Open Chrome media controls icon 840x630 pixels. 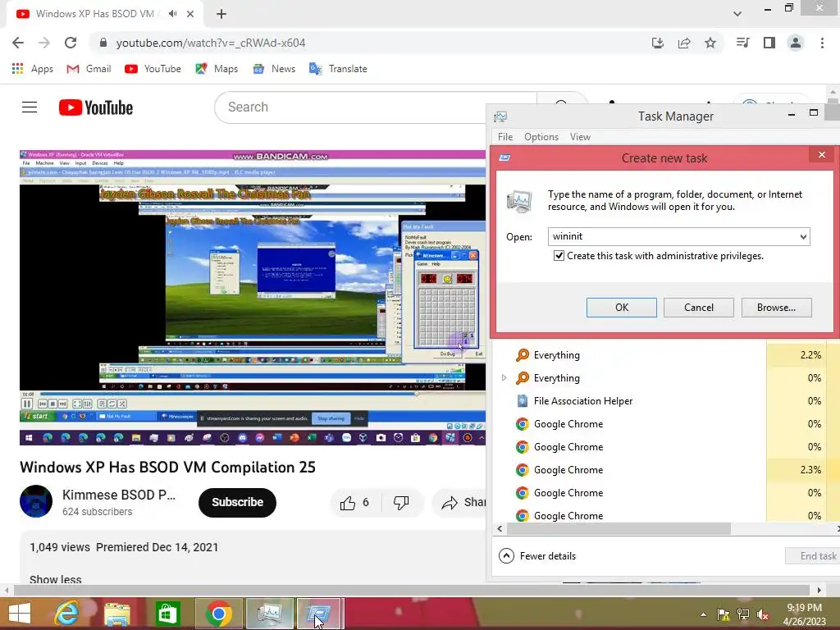pos(742,43)
